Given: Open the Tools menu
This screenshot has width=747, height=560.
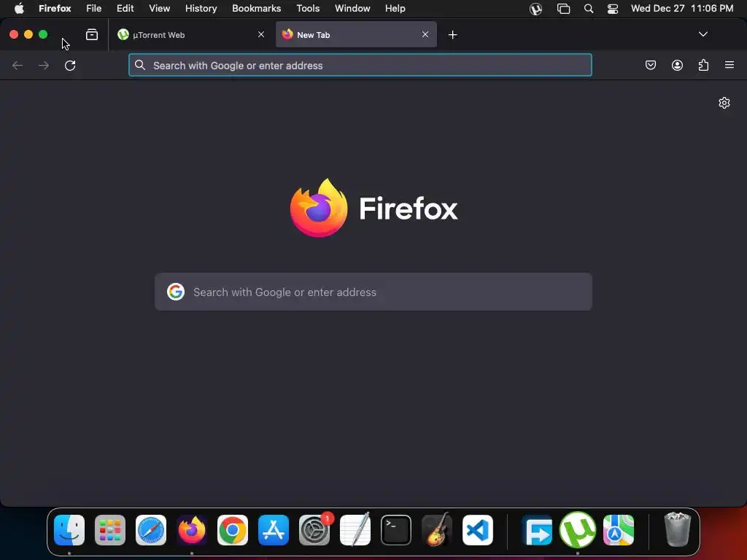Looking at the screenshot, I should point(308,9).
